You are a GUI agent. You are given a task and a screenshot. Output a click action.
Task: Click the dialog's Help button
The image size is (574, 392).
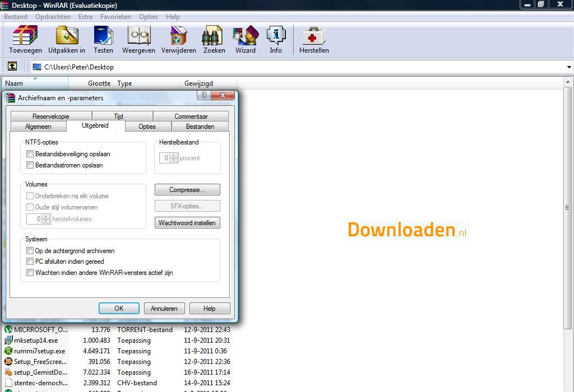[210, 308]
